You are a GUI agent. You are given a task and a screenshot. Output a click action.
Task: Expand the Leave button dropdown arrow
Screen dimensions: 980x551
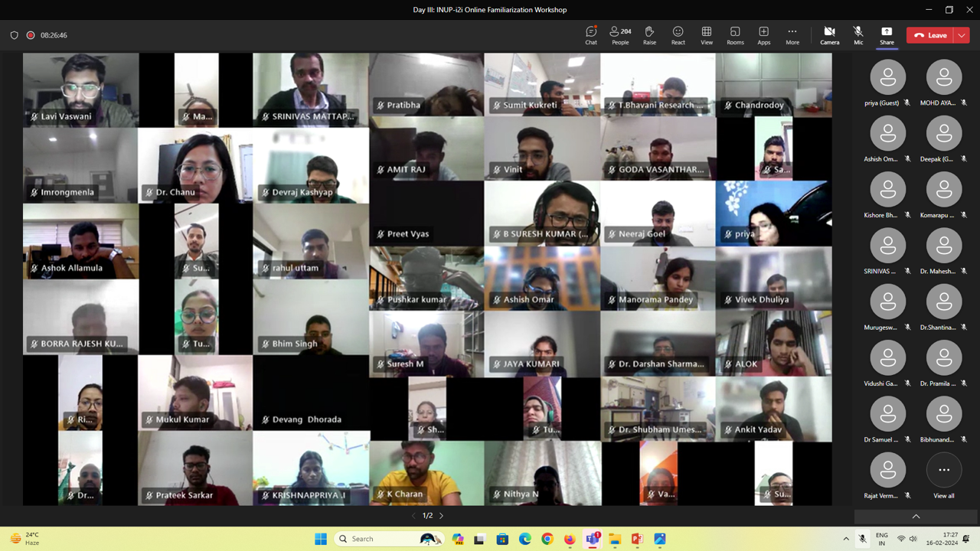click(x=962, y=35)
